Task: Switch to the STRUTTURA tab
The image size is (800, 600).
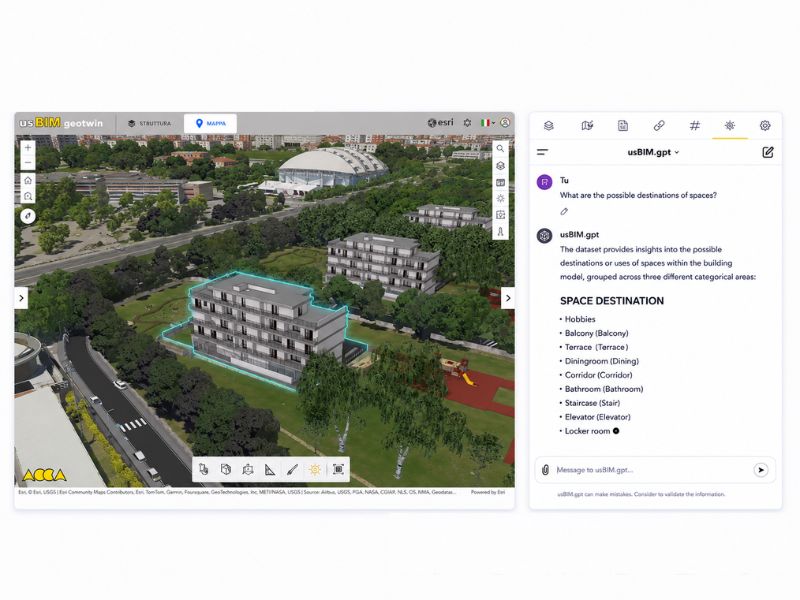Action: (149, 123)
